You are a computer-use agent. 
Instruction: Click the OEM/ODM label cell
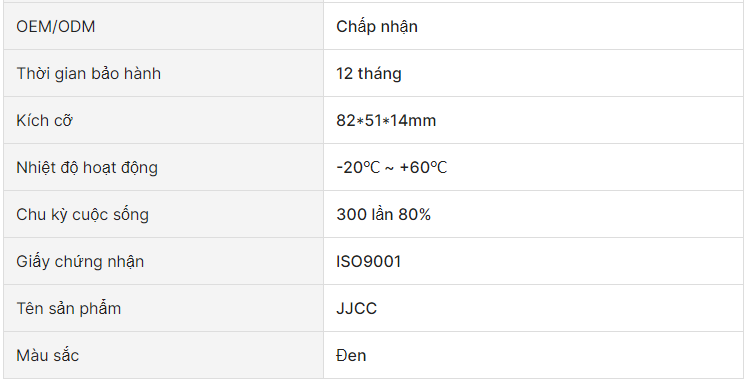tap(163, 26)
